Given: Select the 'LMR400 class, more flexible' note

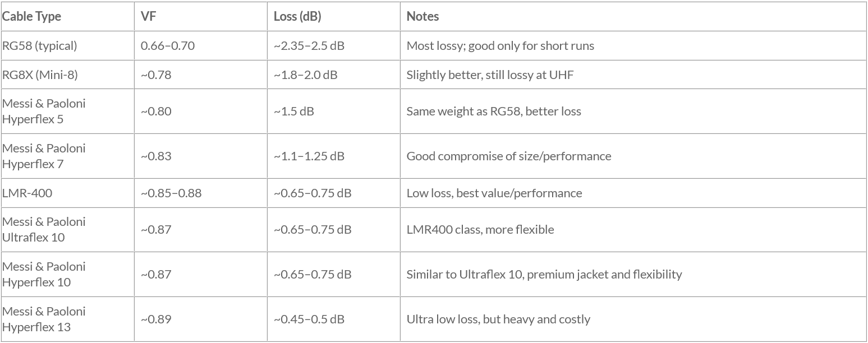Looking at the screenshot, I should point(480,229).
